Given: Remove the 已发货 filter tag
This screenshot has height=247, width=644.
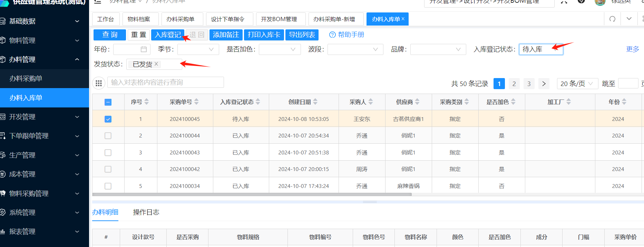Looking at the screenshot, I should (x=156, y=64).
